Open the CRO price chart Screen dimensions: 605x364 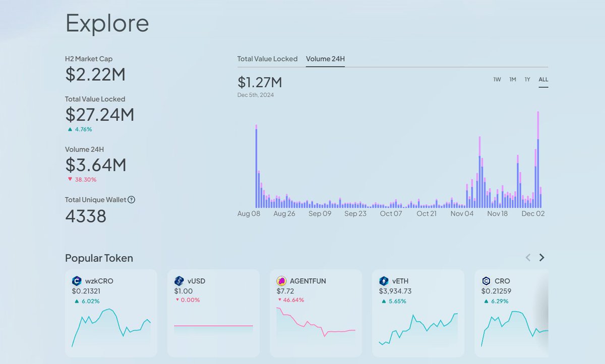[x=515, y=329]
